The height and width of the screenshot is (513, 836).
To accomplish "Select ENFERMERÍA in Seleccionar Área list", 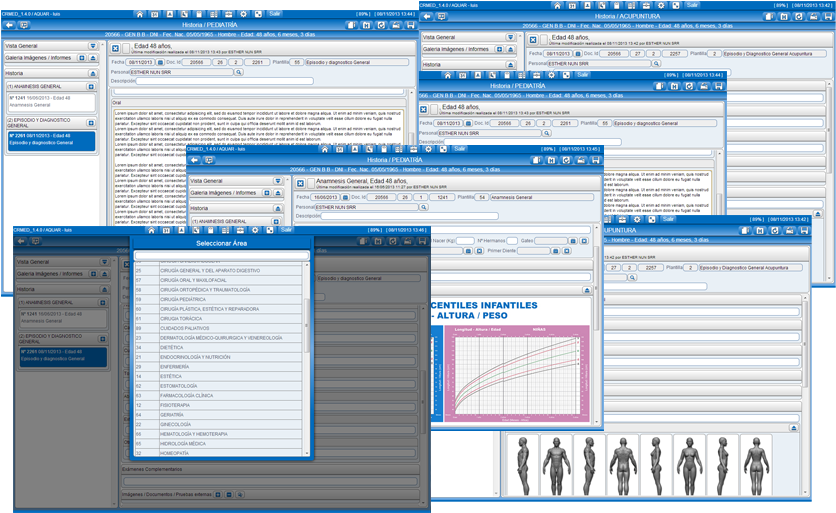I will [x=219, y=367].
